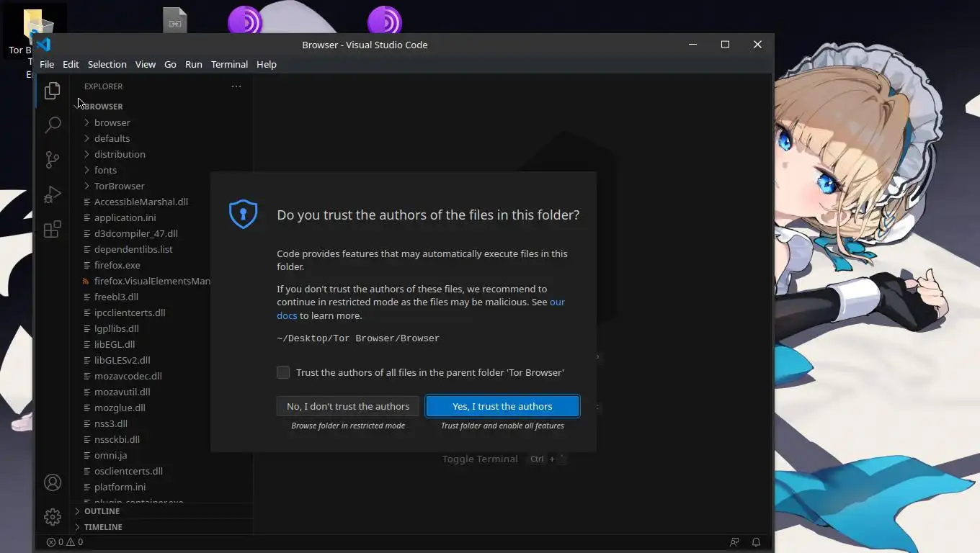The height and width of the screenshot is (553, 980).
Task: Open the Accounts icon in activity bar
Action: pyautogui.click(x=53, y=482)
